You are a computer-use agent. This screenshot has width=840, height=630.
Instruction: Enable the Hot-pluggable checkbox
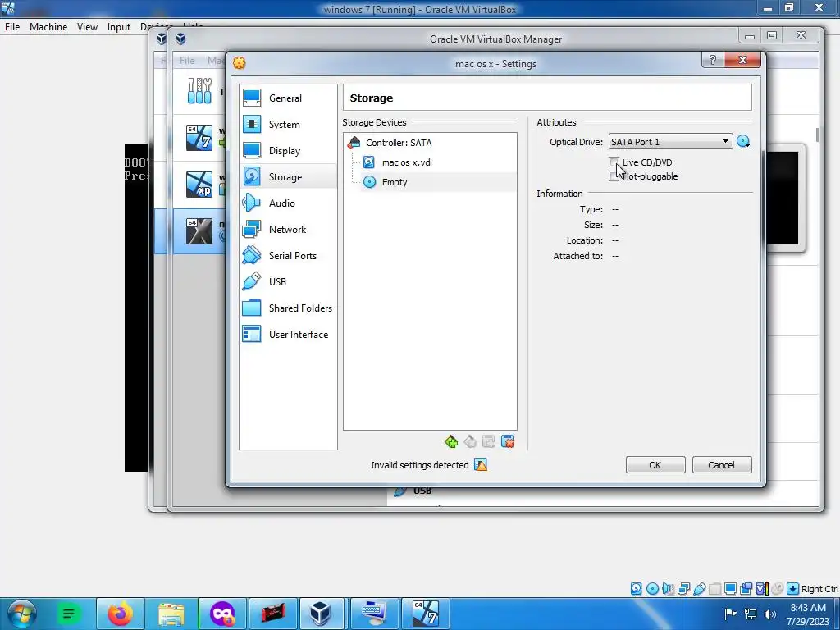614,176
